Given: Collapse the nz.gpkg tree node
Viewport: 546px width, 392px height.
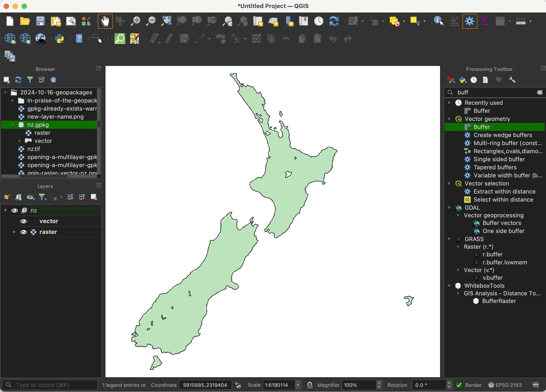Looking at the screenshot, I should click(x=13, y=125).
